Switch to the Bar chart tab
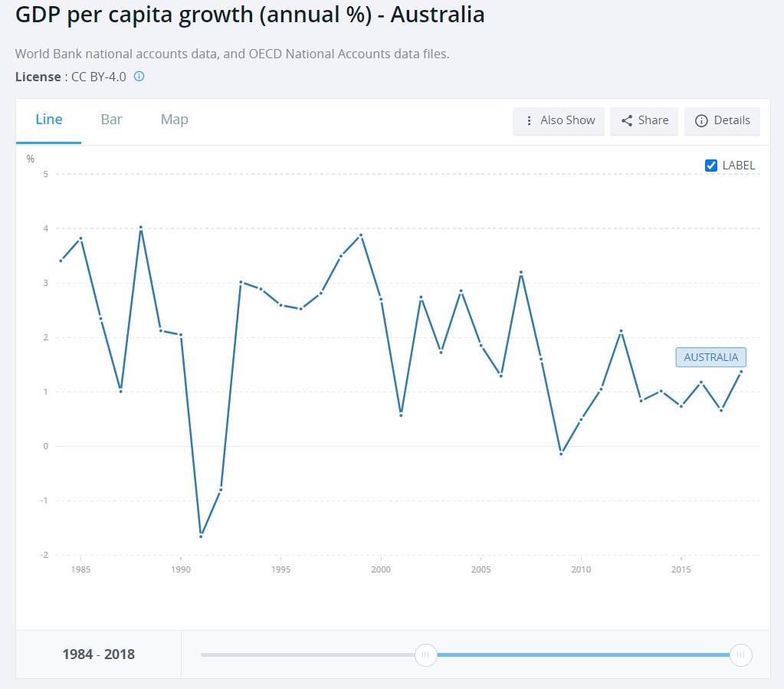This screenshot has width=784, height=689. pos(111,120)
